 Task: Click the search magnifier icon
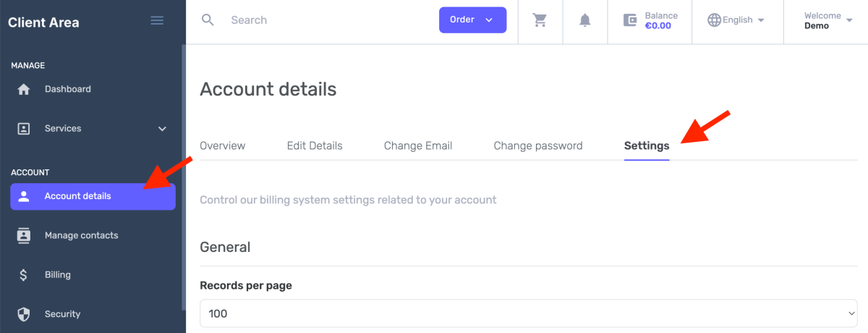click(208, 20)
